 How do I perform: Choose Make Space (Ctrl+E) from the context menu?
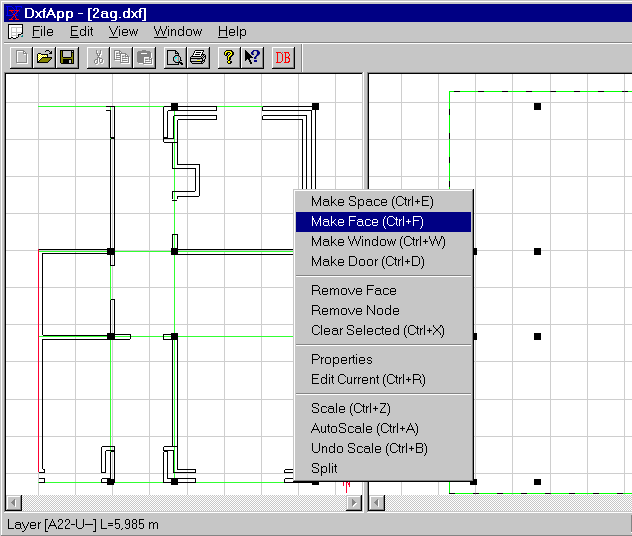point(383,202)
